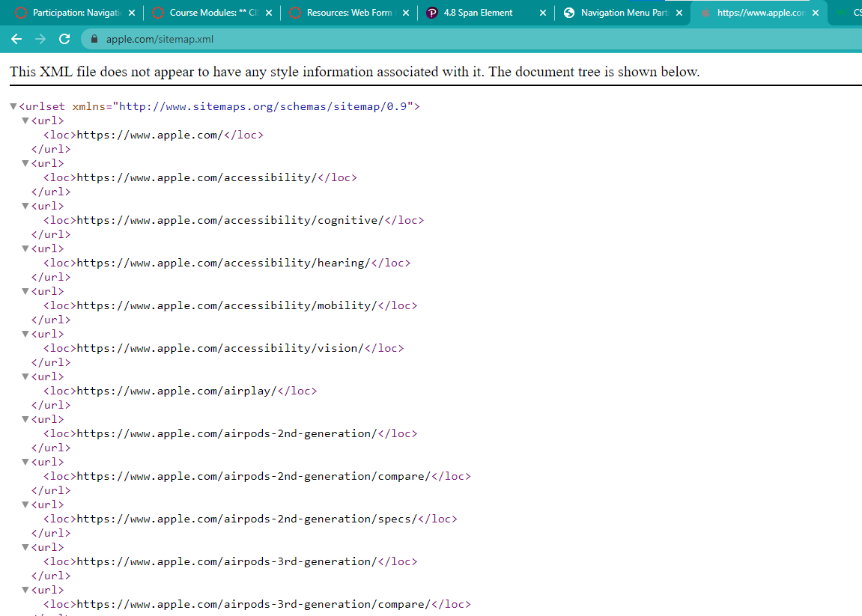Click the airpods-3rd-generation/compare URL text
The width and height of the screenshot is (862, 616).
click(x=253, y=604)
